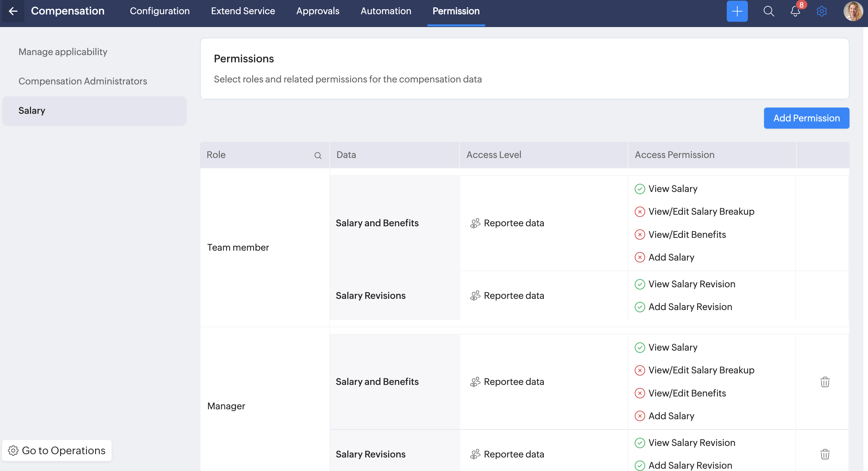Open search with magnifier icon in header
Screen dimensions: 868x471
click(x=768, y=11)
